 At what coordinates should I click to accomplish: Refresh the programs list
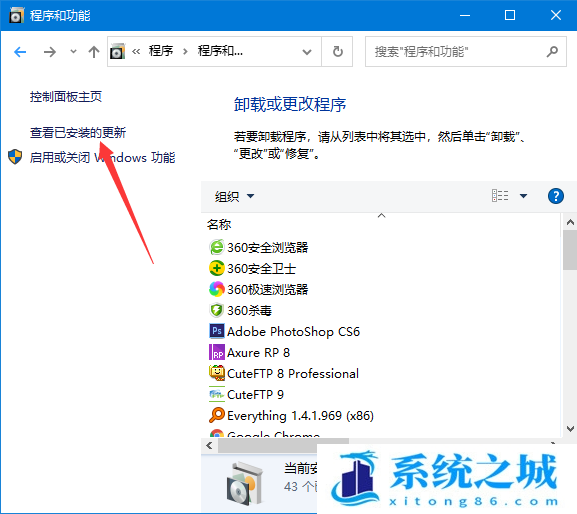pyautogui.click(x=337, y=52)
